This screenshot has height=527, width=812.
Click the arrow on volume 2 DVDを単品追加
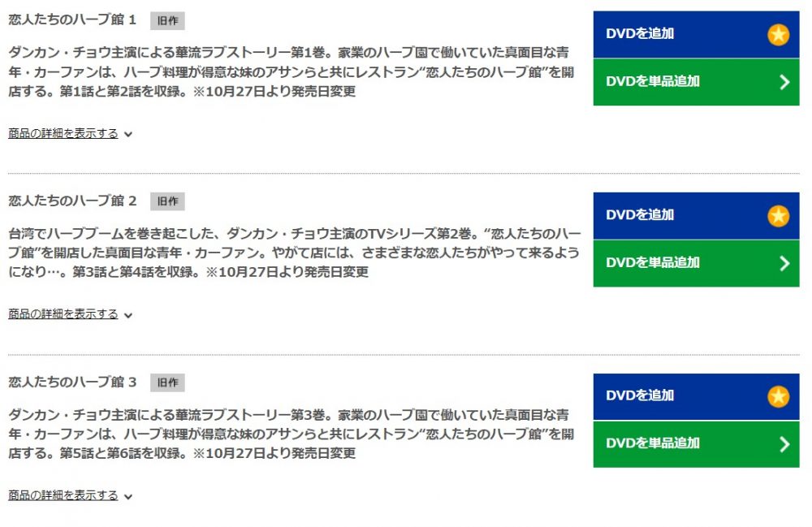pyautogui.click(x=784, y=263)
